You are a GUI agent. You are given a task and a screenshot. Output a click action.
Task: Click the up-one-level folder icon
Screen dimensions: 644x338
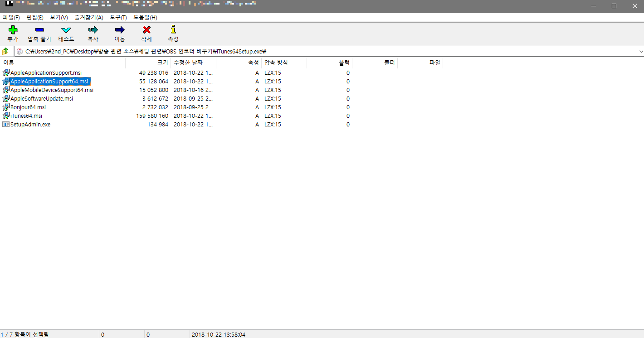tap(5, 51)
